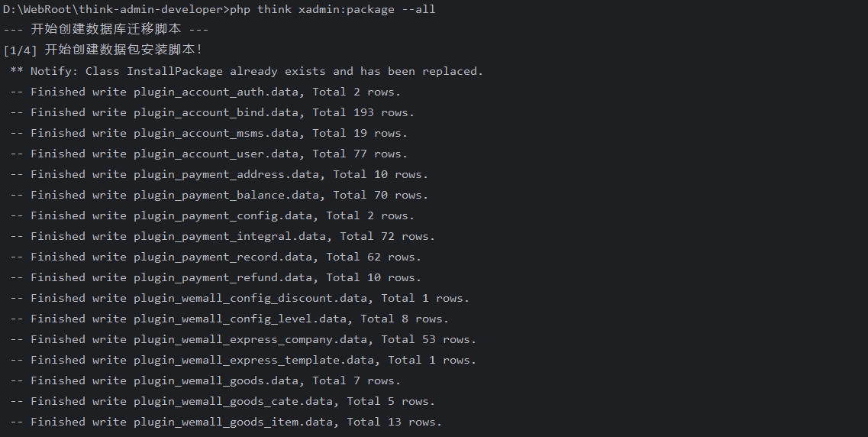Click the [1/4] step progress line
Screen dimensions: 868x437
point(103,50)
